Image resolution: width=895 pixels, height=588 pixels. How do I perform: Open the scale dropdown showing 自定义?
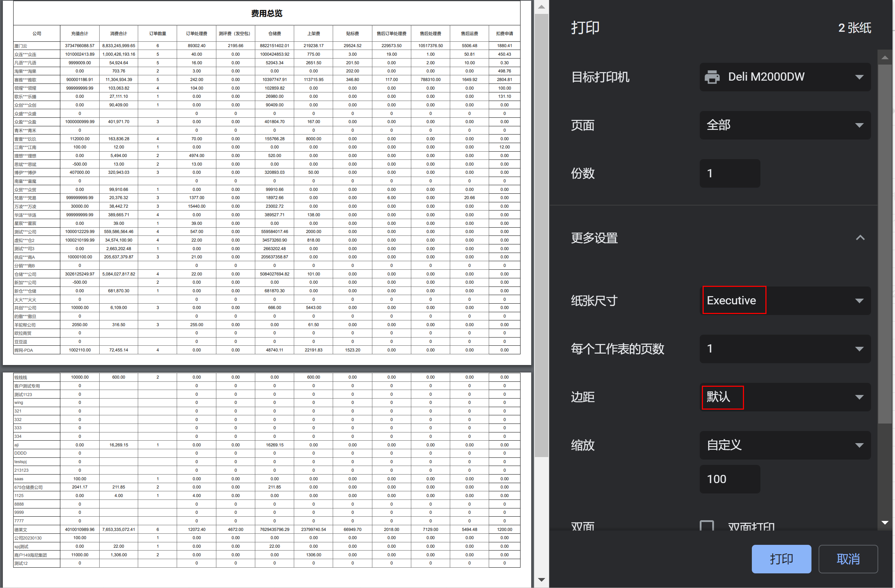click(x=785, y=445)
